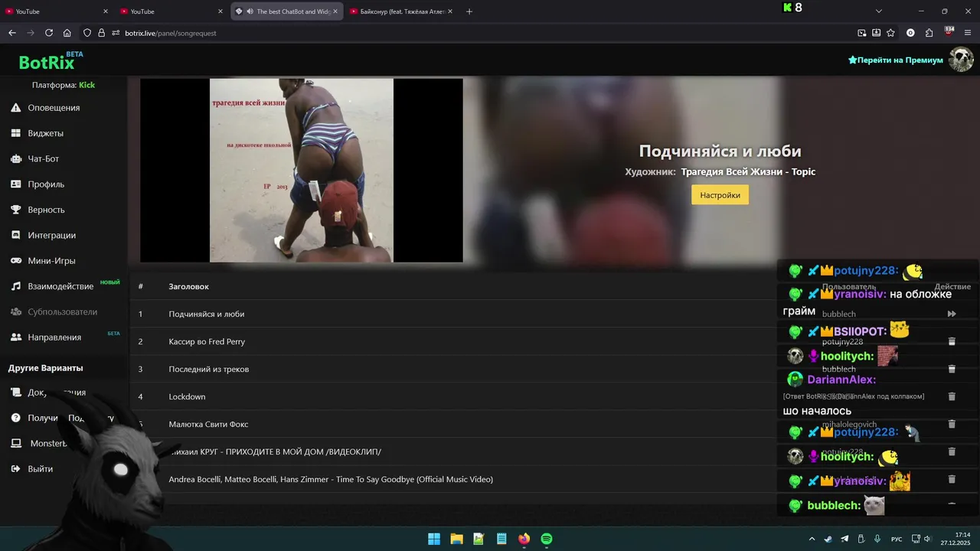This screenshot has width=980, height=551.
Task: Remove Lockdown track via trash icon
Action: click(952, 396)
